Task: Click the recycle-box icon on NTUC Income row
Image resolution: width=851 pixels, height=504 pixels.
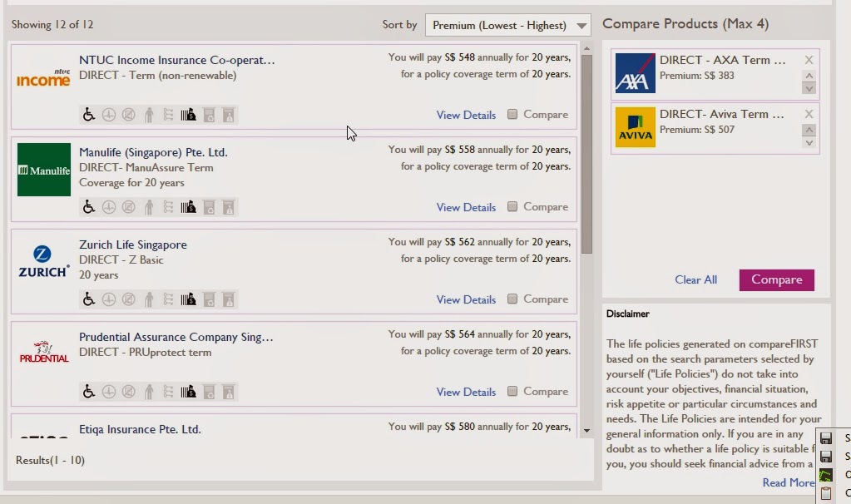Action: click(x=209, y=115)
